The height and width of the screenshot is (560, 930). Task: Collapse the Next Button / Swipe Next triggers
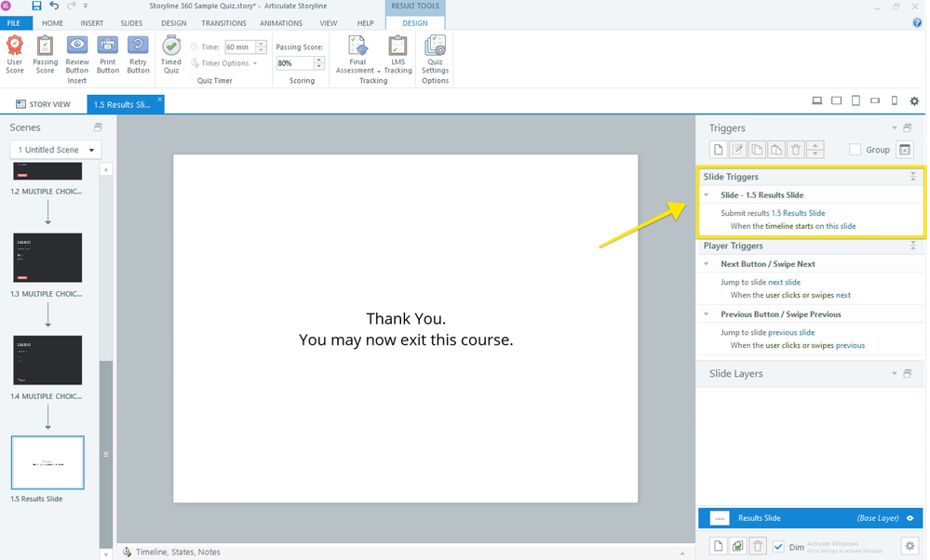pyautogui.click(x=707, y=264)
